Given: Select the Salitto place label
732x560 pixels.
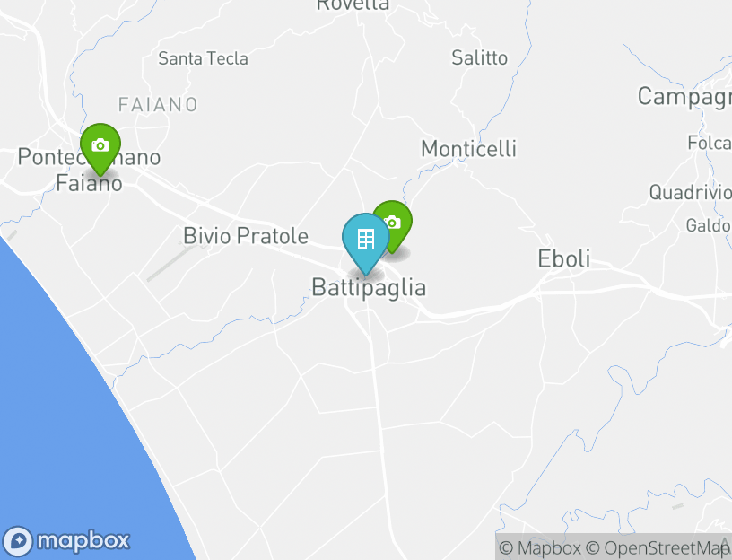Looking at the screenshot, I should pos(479,58).
